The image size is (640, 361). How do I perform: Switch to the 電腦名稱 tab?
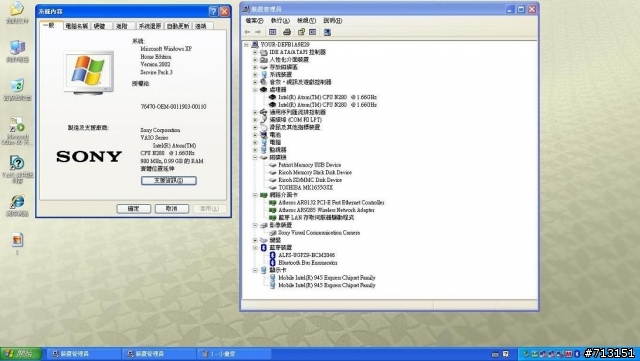[77, 26]
